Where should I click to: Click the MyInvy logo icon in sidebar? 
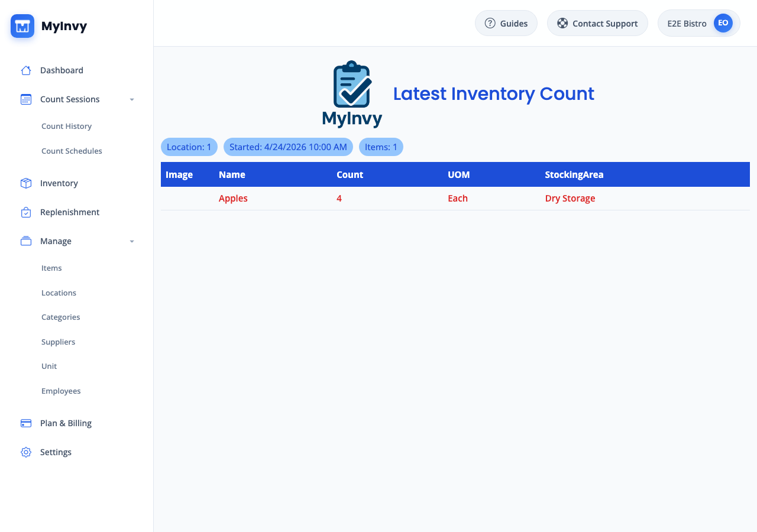point(22,26)
